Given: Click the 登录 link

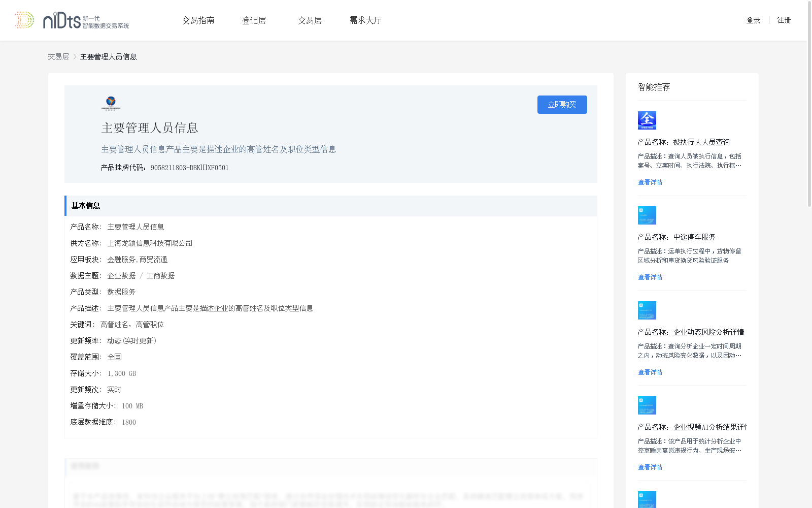Looking at the screenshot, I should pyautogui.click(x=753, y=20).
